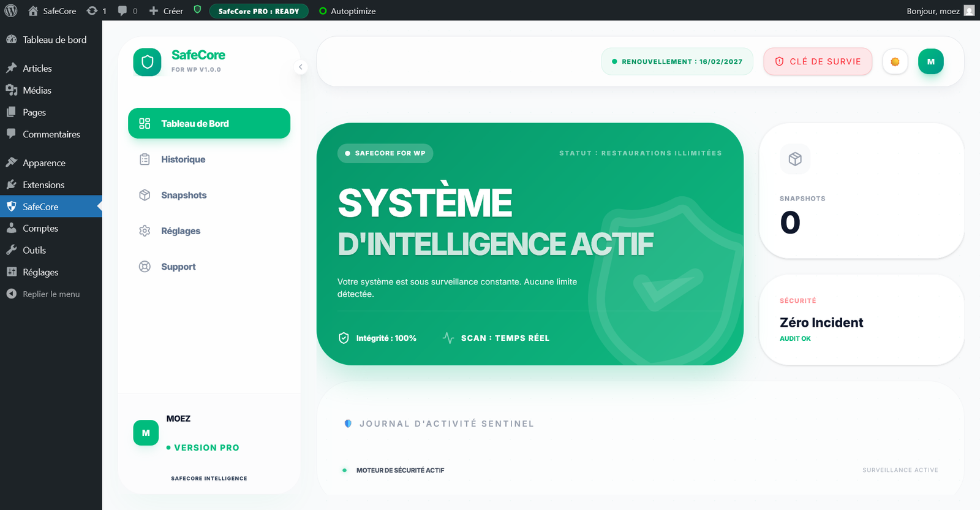Viewport: 980px width, 510px height.
Task: Click the Créer new content button
Action: [x=166, y=11]
